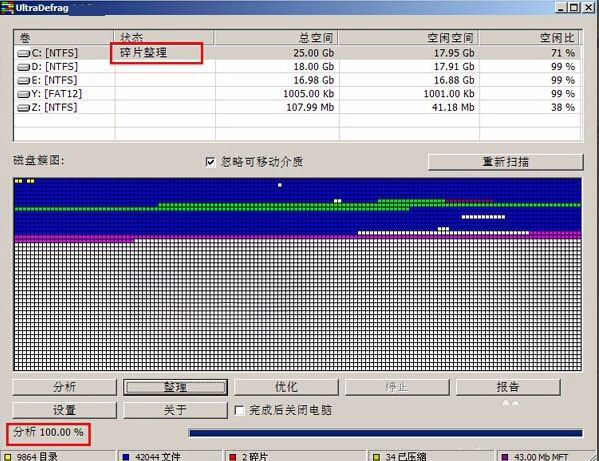Select the C: [NTFS] volume row
Image resolution: width=599 pixels, height=461 pixels.
(298, 53)
